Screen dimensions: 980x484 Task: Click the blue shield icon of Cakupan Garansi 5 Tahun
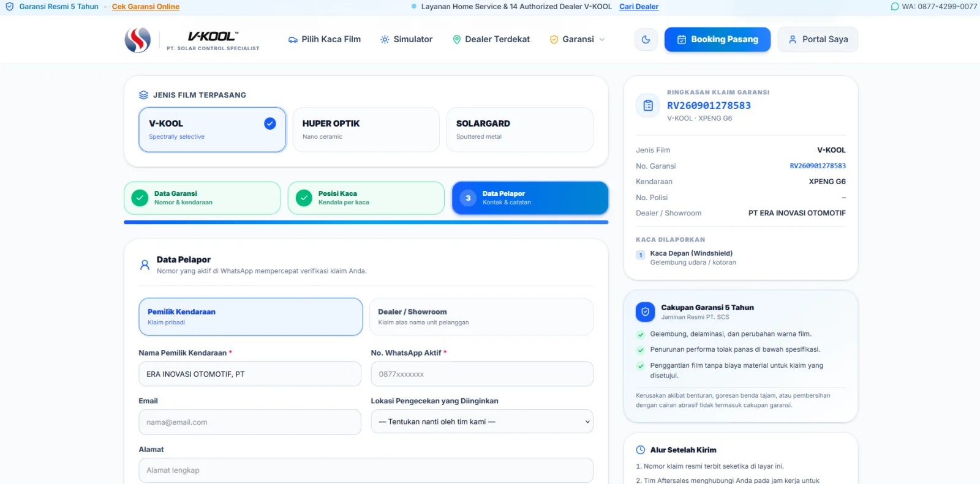pyautogui.click(x=645, y=312)
